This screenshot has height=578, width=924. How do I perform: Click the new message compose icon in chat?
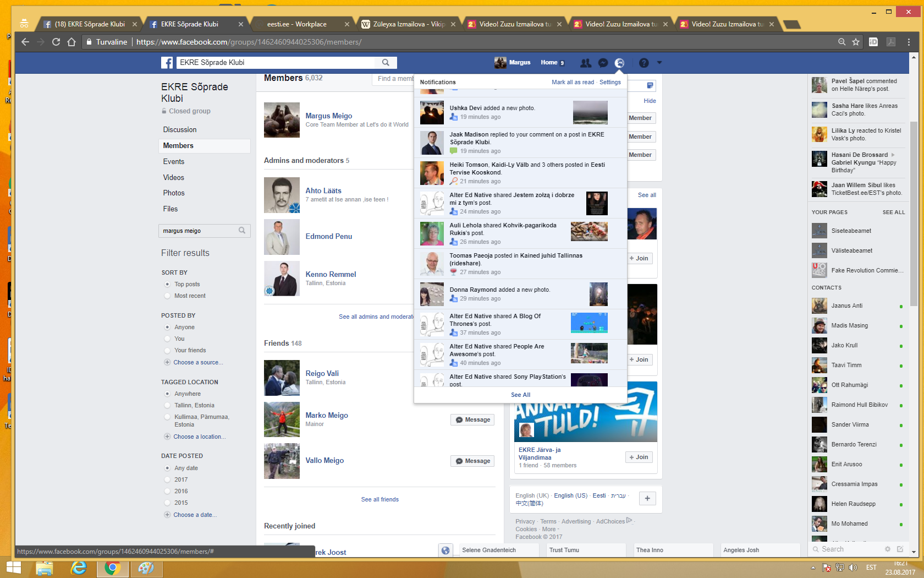point(900,549)
